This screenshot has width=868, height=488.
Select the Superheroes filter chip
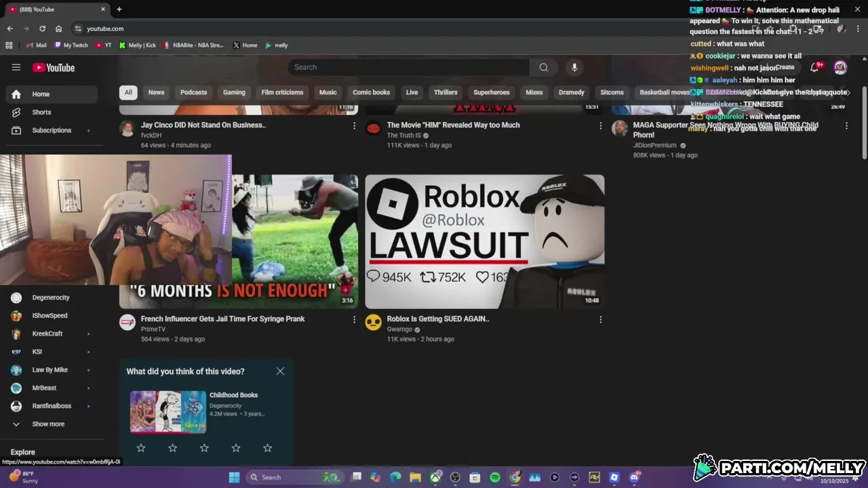click(491, 92)
